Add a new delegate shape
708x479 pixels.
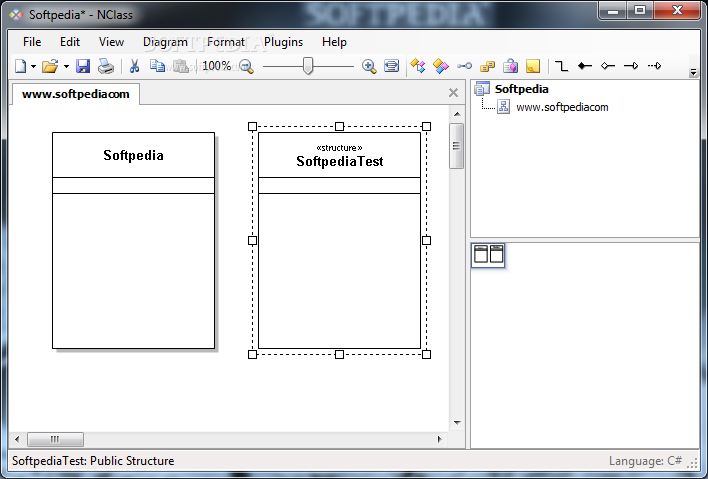click(x=510, y=66)
